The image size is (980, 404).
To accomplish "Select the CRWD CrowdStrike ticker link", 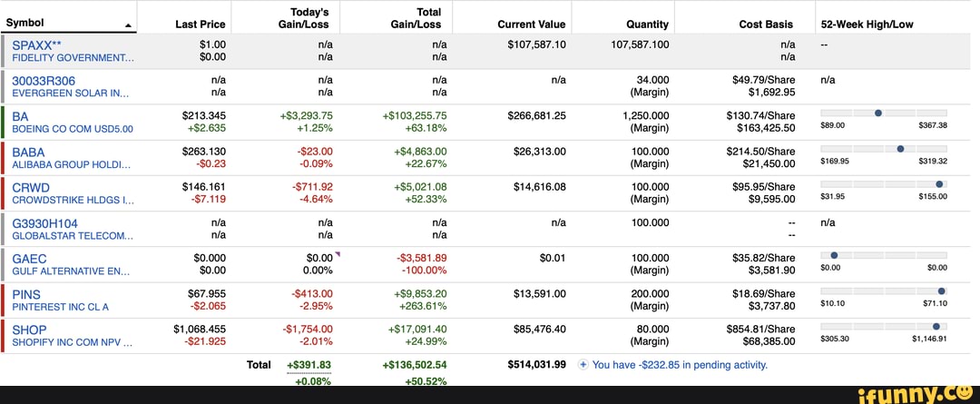I will tap(30, 187).
